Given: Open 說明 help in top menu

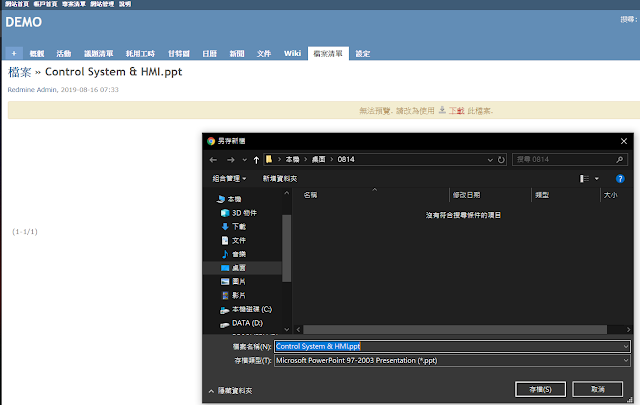Looking at the screenshot, I should pos(125,4).
